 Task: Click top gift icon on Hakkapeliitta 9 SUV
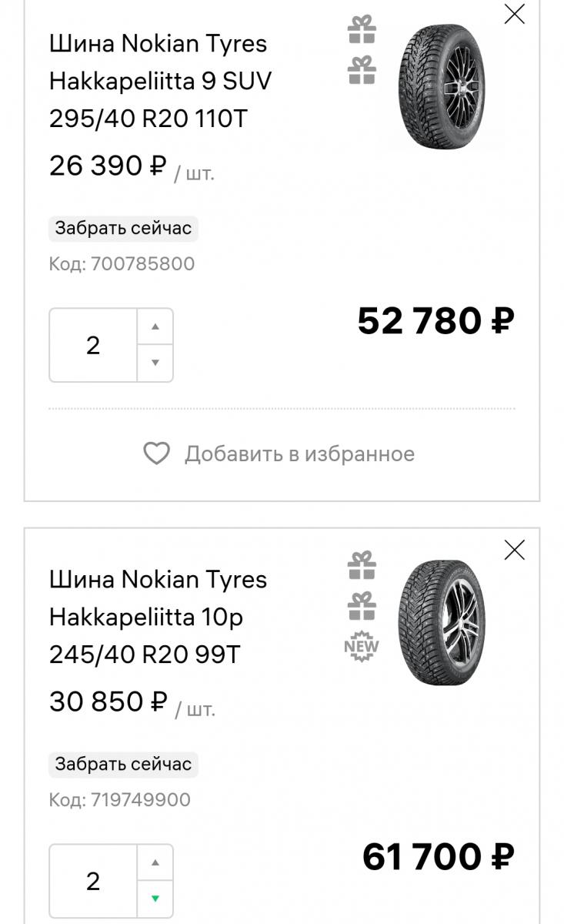(x=362, y=30)
